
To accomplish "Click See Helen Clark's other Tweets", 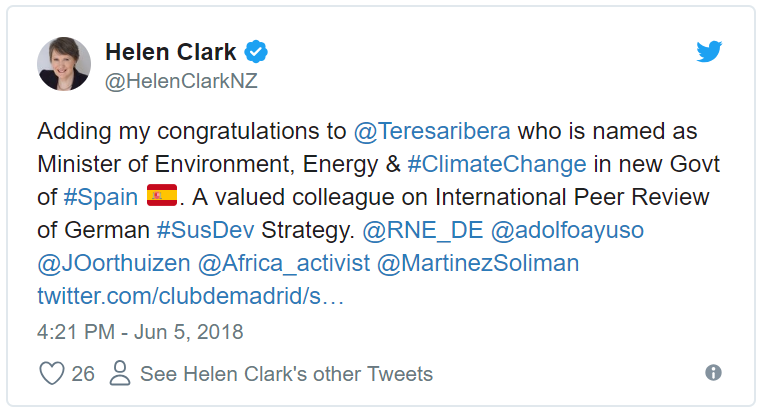I will click(x=286, y=374).
